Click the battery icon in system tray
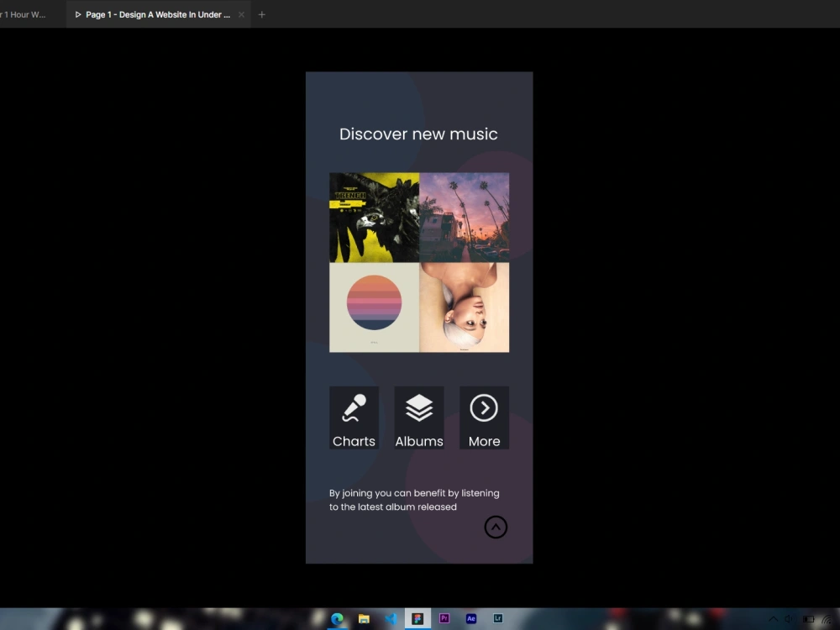The width and height of the screenshot is (840, 630). (x=808, y=619)
